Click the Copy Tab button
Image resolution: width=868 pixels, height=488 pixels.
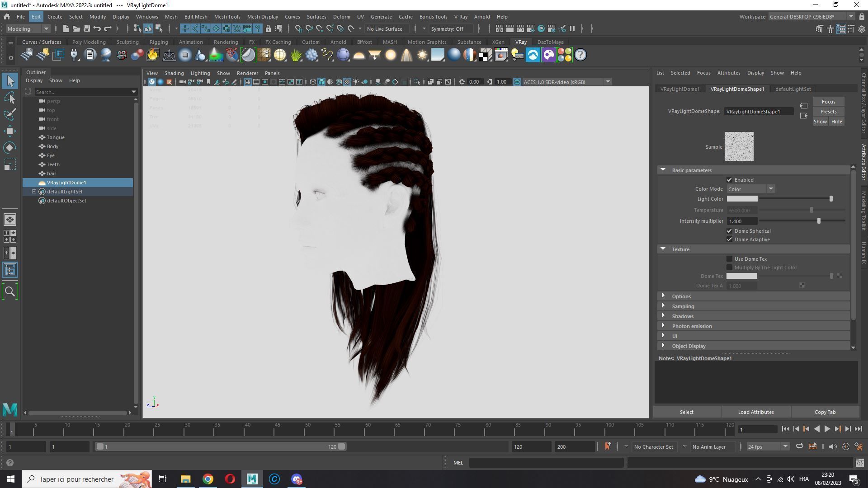[825, 412]
